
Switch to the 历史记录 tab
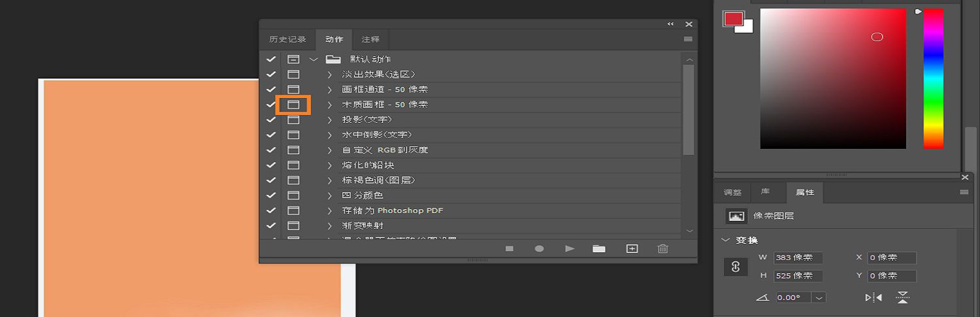(x=287, y=39)
